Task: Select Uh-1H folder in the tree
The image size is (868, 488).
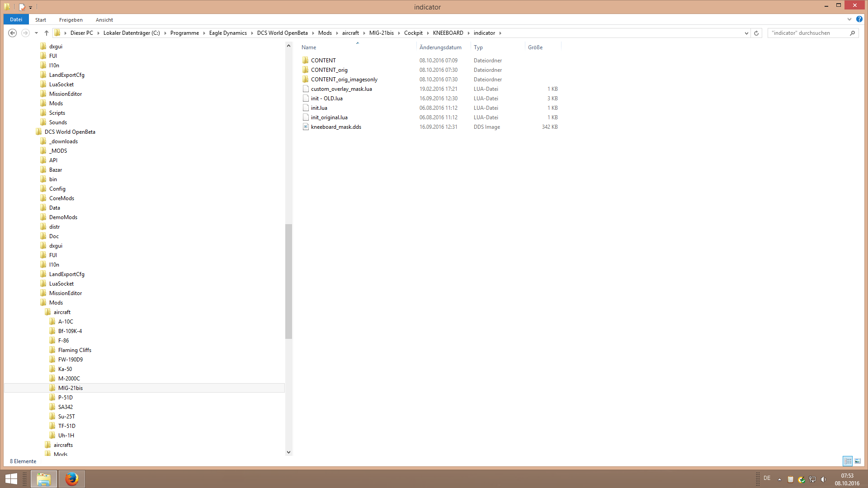Action: click(66, 436)
